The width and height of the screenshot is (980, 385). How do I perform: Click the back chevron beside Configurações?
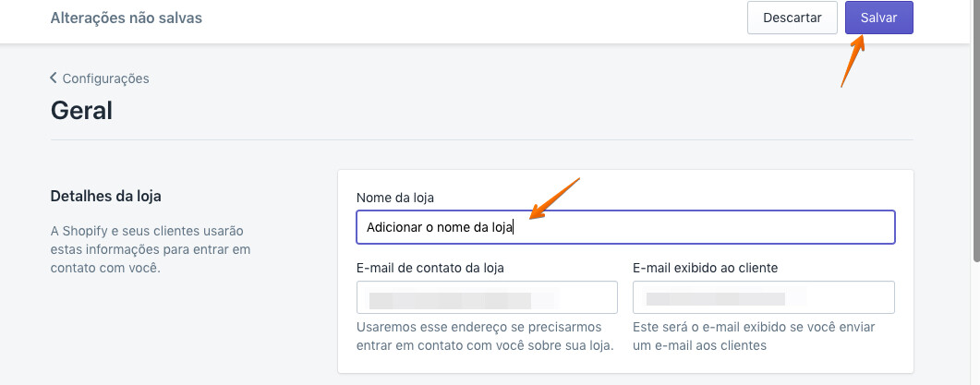(x=54, y=78)
